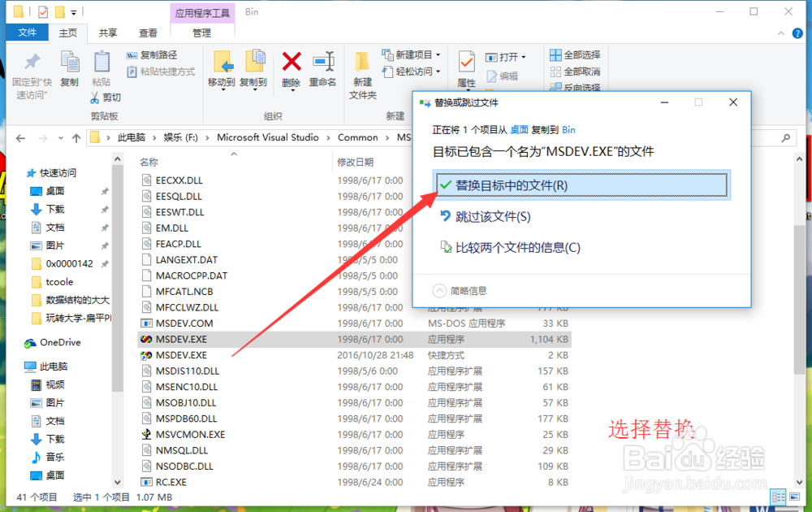Viewport: 812px width, 512px height.
Task: Switch to the Home tab
Action: pos(68,33)
